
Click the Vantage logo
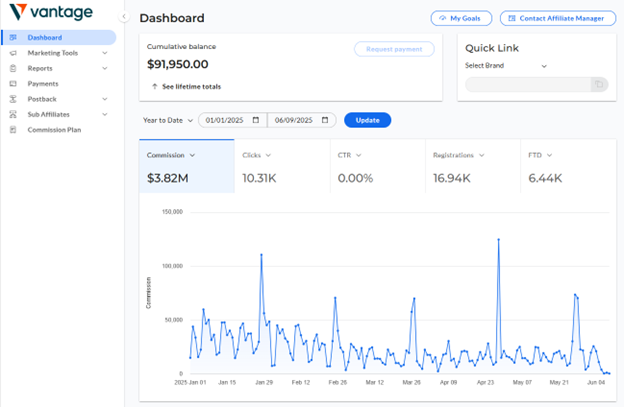[50, 13]
